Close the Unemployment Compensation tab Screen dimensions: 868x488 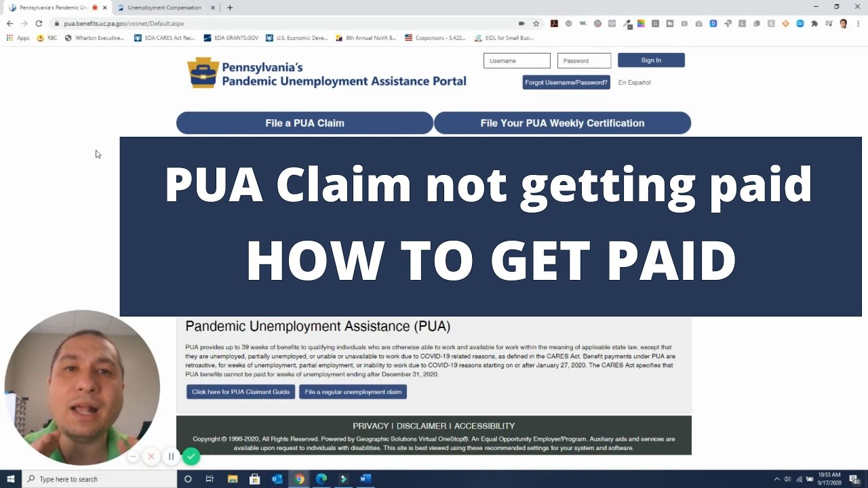pos(213,7)
